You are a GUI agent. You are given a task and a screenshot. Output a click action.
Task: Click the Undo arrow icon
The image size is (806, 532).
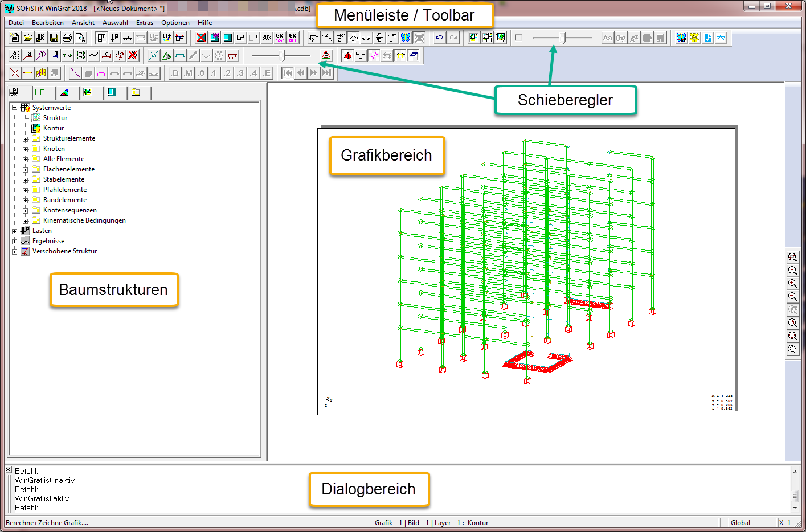pyautogui.click(x=439, y=38)
